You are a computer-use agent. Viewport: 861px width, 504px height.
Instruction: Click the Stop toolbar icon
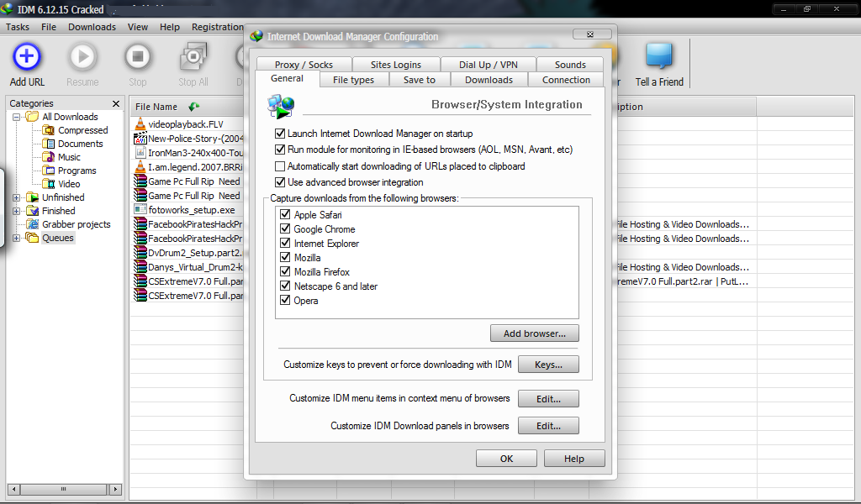point(138,56)
